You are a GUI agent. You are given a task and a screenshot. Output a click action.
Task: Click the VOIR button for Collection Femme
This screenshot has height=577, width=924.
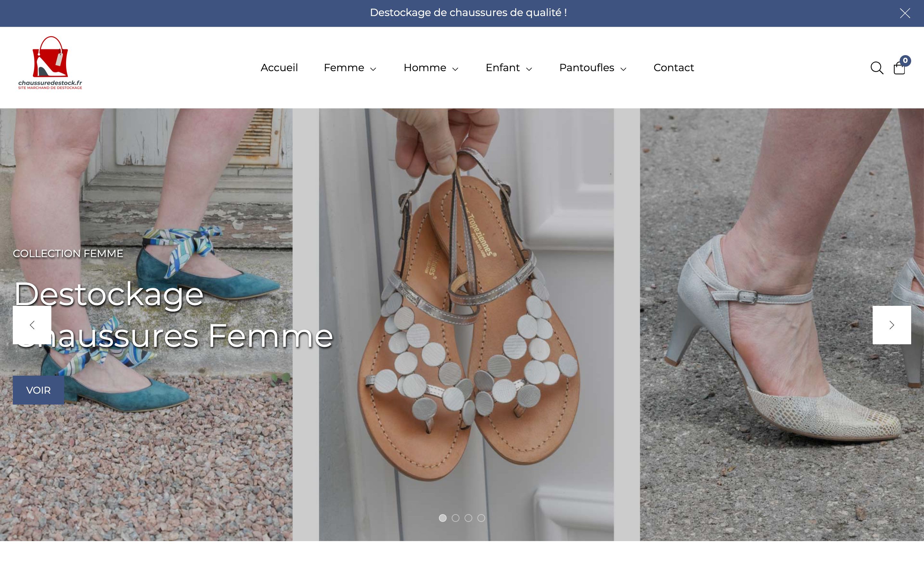[x=38, y=390]
